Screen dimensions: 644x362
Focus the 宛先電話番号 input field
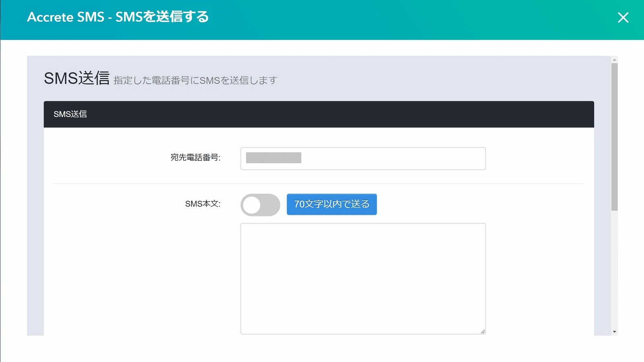[363, 158]
